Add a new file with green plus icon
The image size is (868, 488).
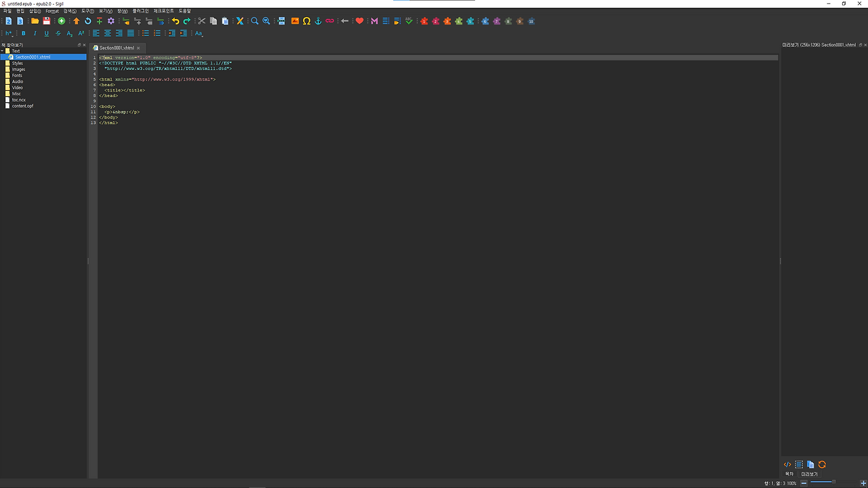[62, 21]
